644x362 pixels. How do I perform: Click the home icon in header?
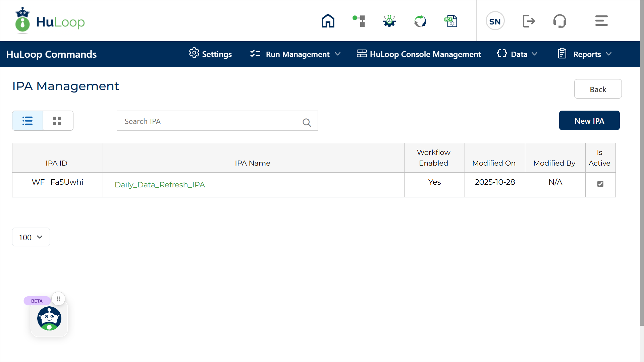[328, 21]
